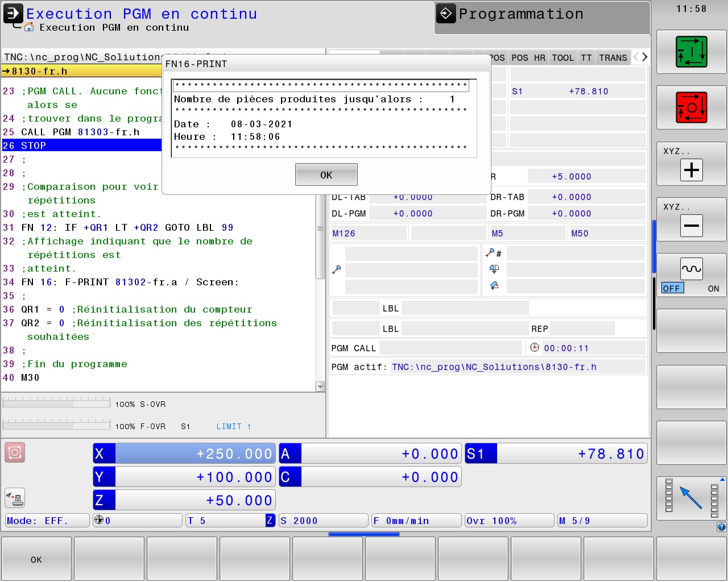The width and height of the screenshot is (728, 582).
Task: Click the blue arrow softkey-row switch icon
Action: [691, 498]
